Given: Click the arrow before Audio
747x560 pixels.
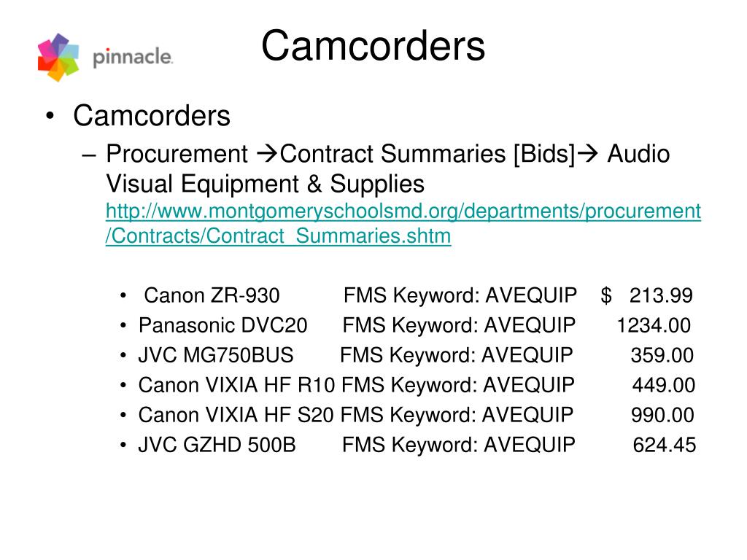Looking at the screenshot, I should tap(587, 153).
